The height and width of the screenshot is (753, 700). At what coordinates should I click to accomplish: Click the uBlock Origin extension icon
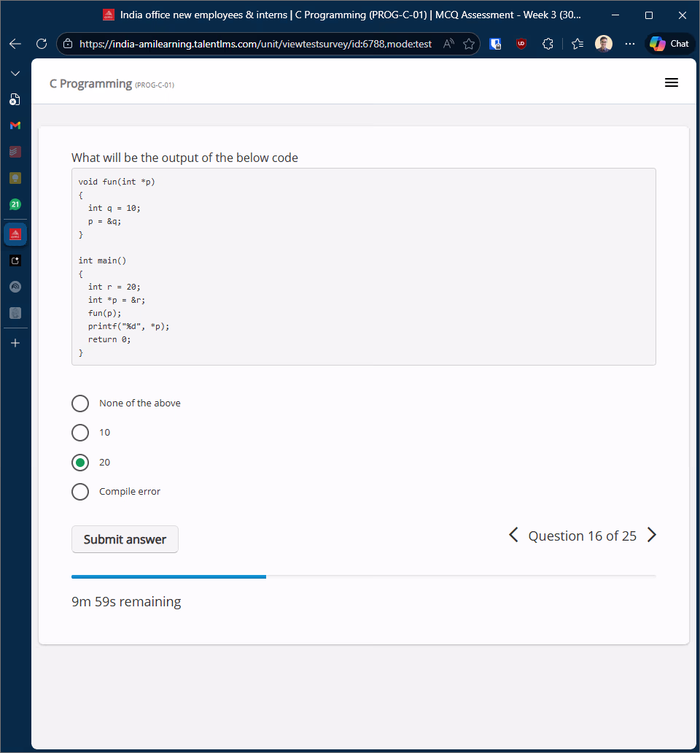[x=521, y=44]
